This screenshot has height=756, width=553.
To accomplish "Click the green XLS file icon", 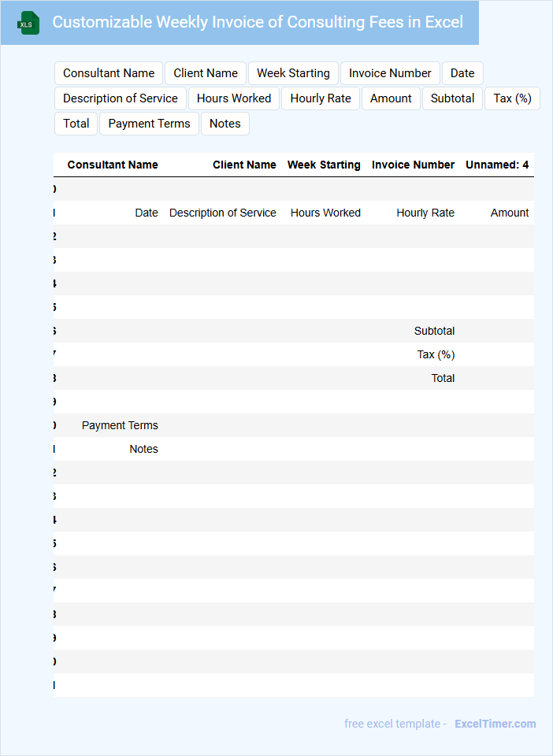I will click(x=28, y=23).
